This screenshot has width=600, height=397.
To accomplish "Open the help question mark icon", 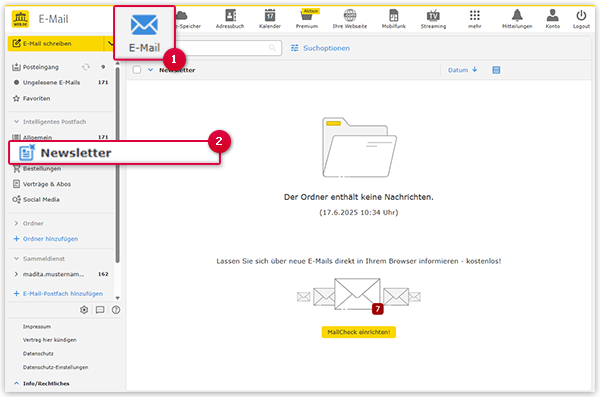I will click(116, 310).
